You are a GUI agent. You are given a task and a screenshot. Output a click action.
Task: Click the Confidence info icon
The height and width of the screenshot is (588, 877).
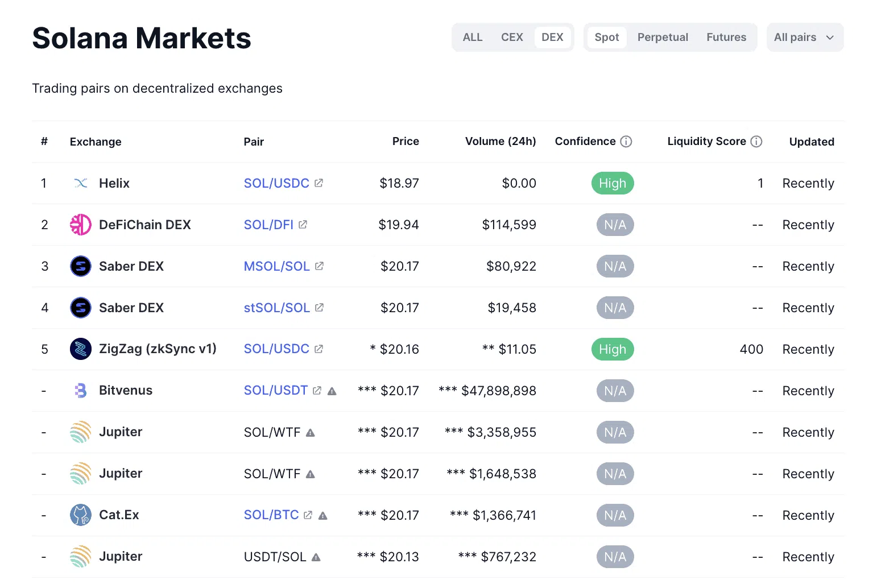(626, 142)
